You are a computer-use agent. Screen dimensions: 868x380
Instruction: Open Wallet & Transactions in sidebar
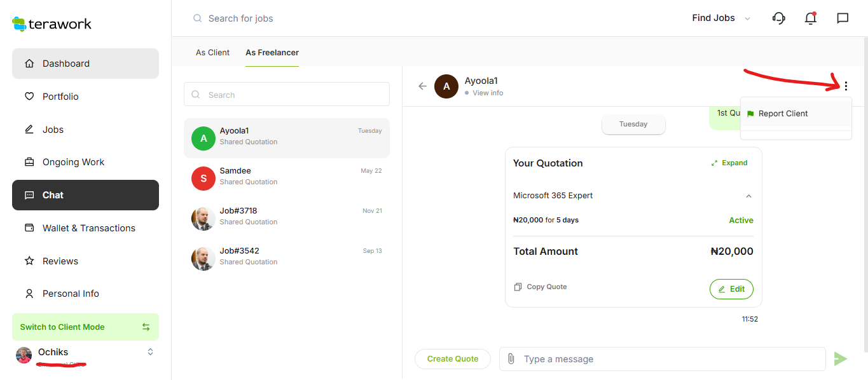point(88,228)
